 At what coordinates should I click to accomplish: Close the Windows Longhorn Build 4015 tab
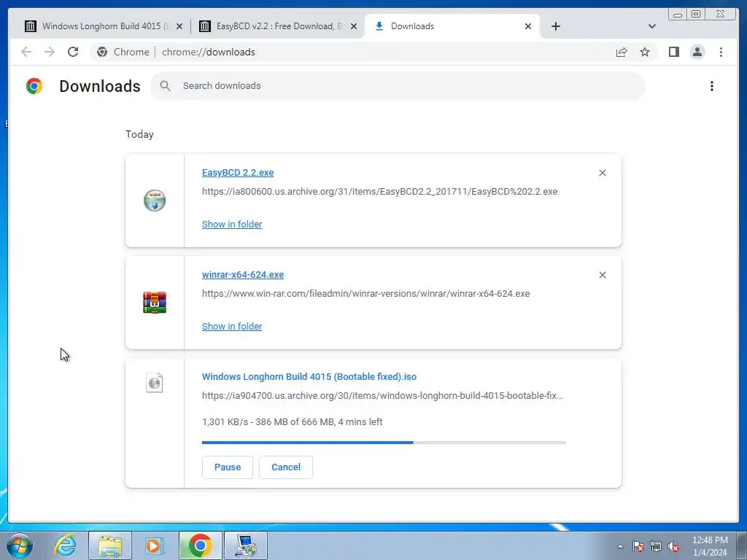[x=179, y=26]
